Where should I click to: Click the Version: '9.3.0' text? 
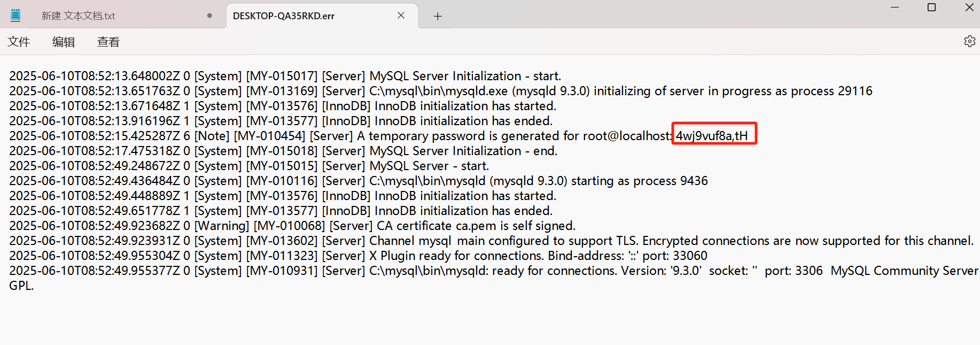661,271
